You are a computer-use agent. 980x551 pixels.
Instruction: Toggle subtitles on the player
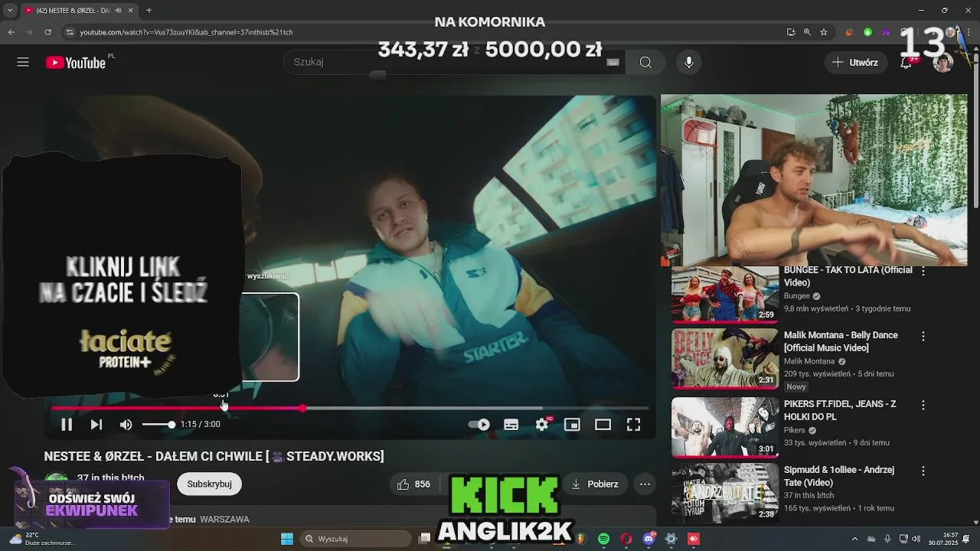point(511,424)
